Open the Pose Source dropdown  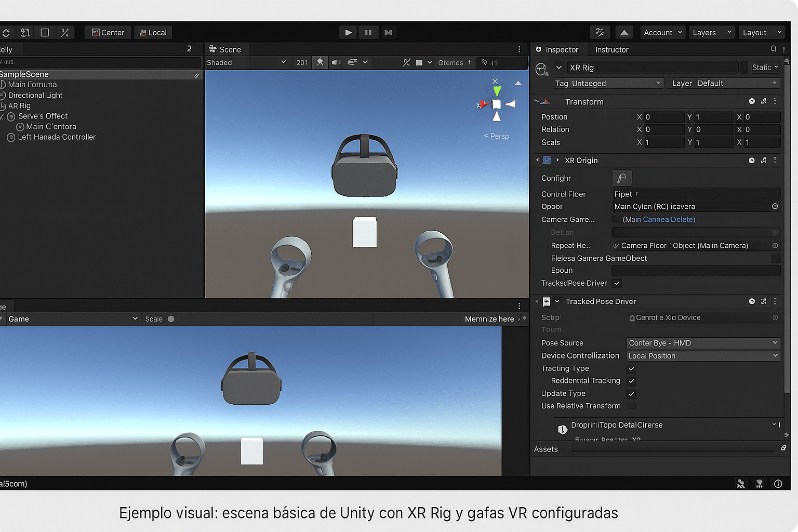point(703,343)
